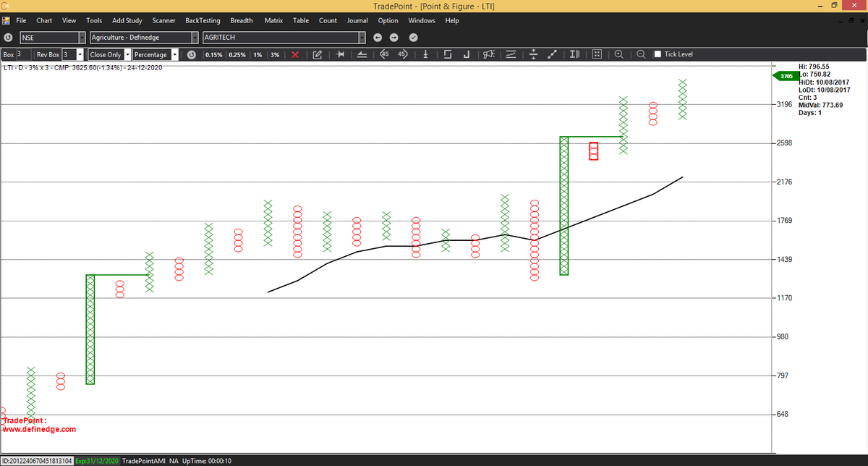
Task: Delete drawings with the red X icon
Action: coord(295,54)
